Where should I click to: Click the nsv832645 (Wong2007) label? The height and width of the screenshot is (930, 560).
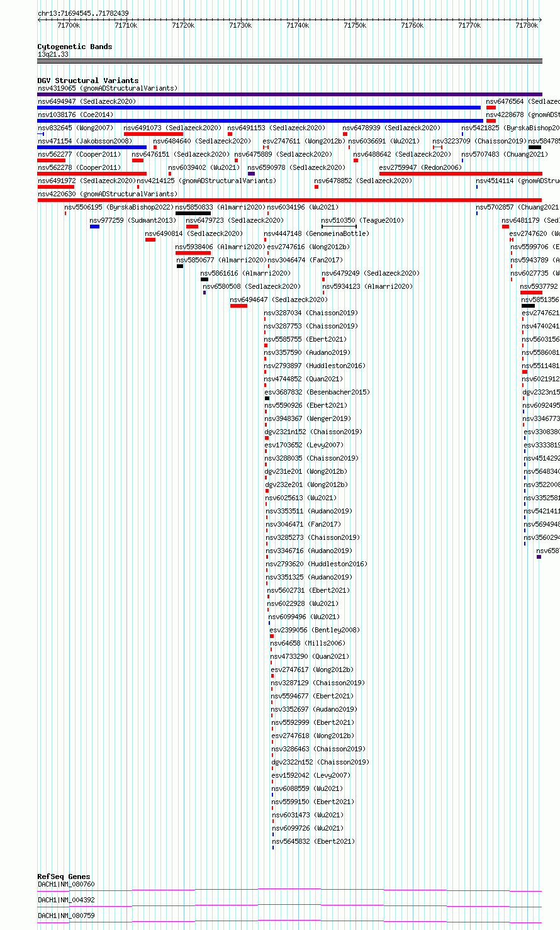pos(76,128)
